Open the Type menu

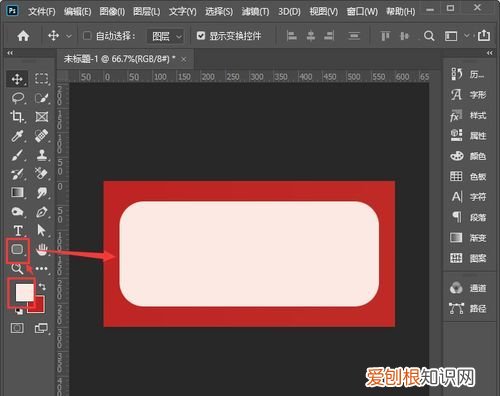[x=183, y=12]
